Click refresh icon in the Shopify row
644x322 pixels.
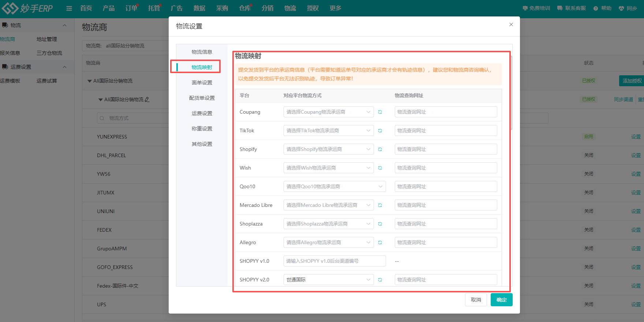coord(380,149)
